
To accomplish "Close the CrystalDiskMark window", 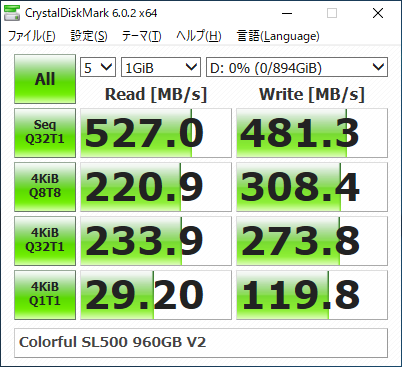I will point(378,13).
